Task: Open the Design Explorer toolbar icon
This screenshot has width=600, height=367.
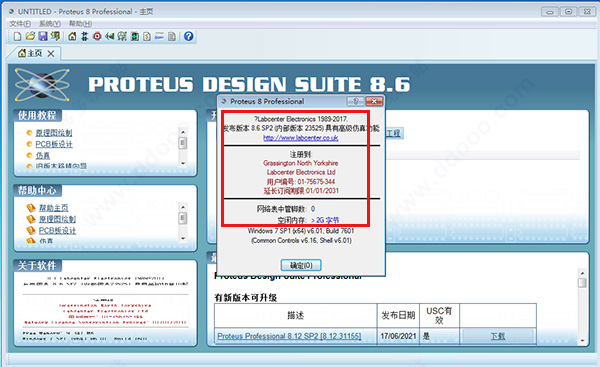Action: click(x=134, y=36)
